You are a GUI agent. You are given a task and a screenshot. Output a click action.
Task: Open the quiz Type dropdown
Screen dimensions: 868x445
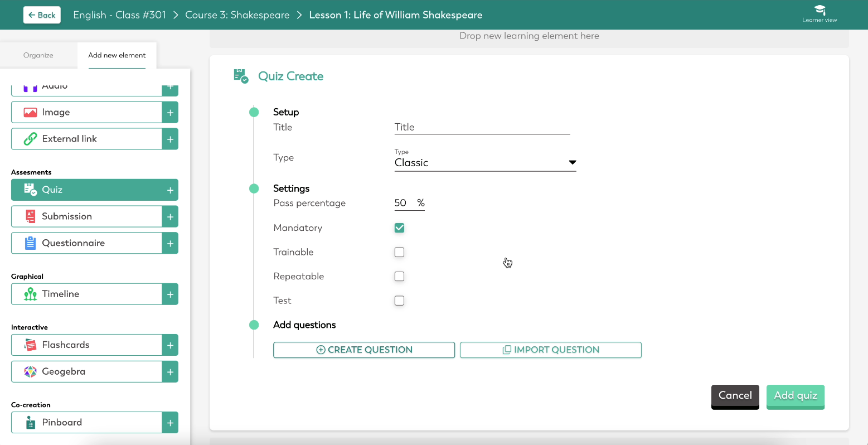[x=572, y=162]
